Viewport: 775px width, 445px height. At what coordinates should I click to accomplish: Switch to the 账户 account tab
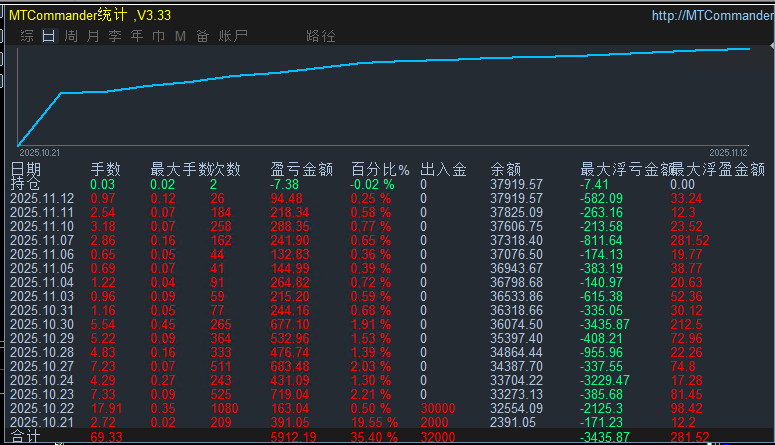233,36
